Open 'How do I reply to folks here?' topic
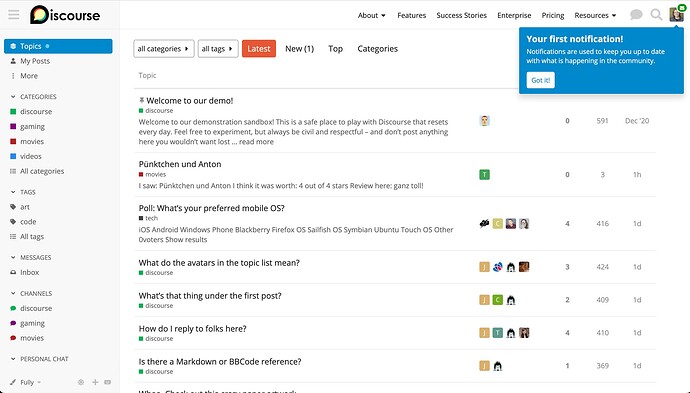 (193, 329)
